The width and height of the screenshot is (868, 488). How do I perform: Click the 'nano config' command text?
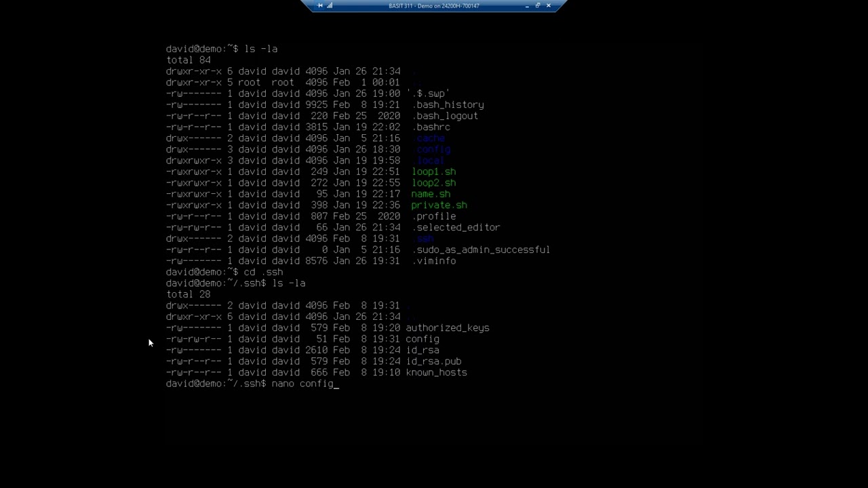(302, 384)
